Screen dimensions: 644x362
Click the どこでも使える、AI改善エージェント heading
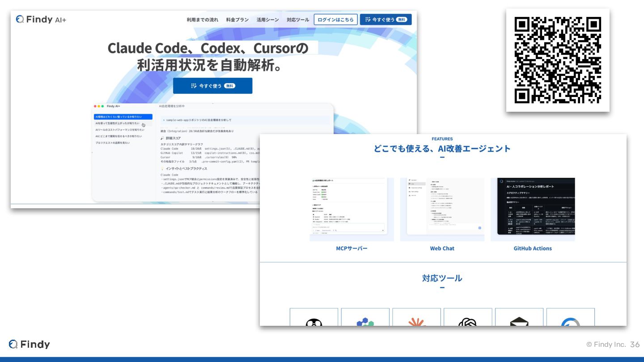[442, 149]
